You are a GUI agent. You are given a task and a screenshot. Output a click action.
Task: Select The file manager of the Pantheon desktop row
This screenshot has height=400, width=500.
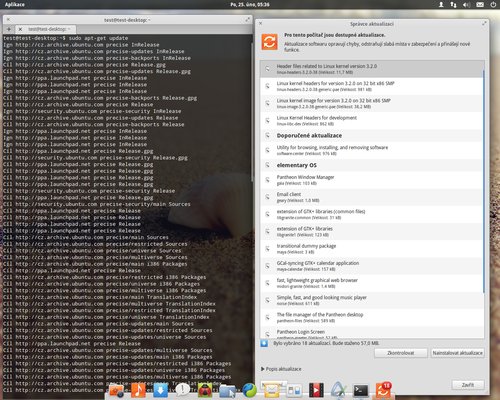click(x=372, y=317)
